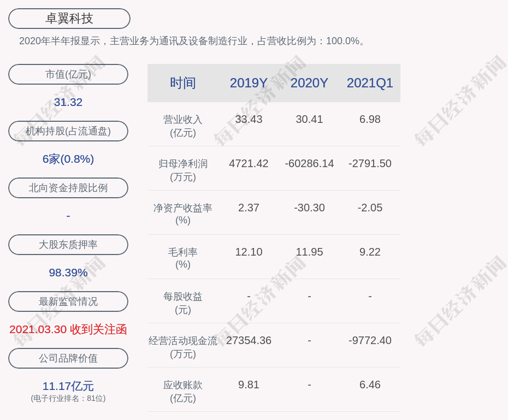Click the 卓翼科技 company name pill
The width and height of the screenshot is (508, 420).
(69, 19)
